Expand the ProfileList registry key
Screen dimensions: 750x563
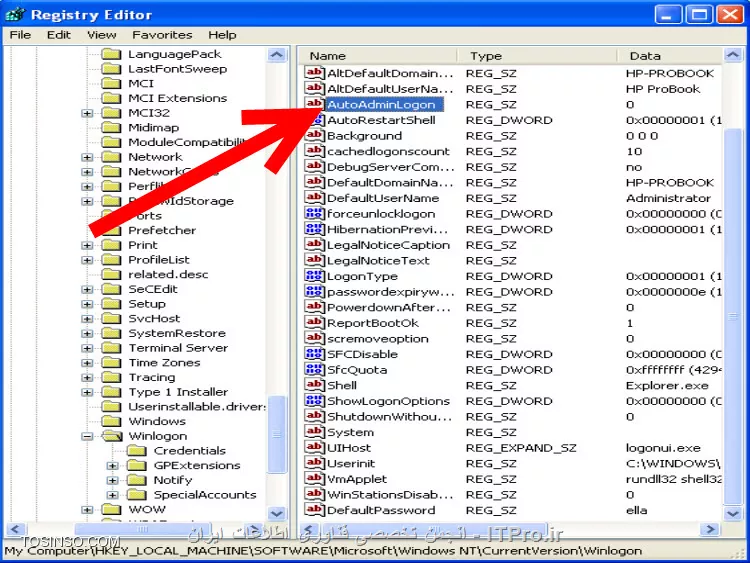(x=87, y=260)
